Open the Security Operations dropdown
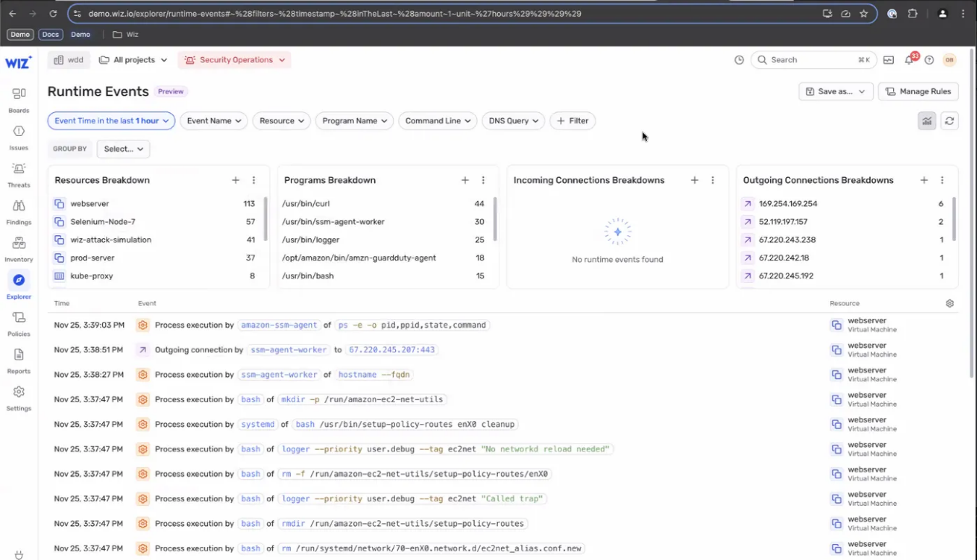977x560 pixels. coord(234,60)
